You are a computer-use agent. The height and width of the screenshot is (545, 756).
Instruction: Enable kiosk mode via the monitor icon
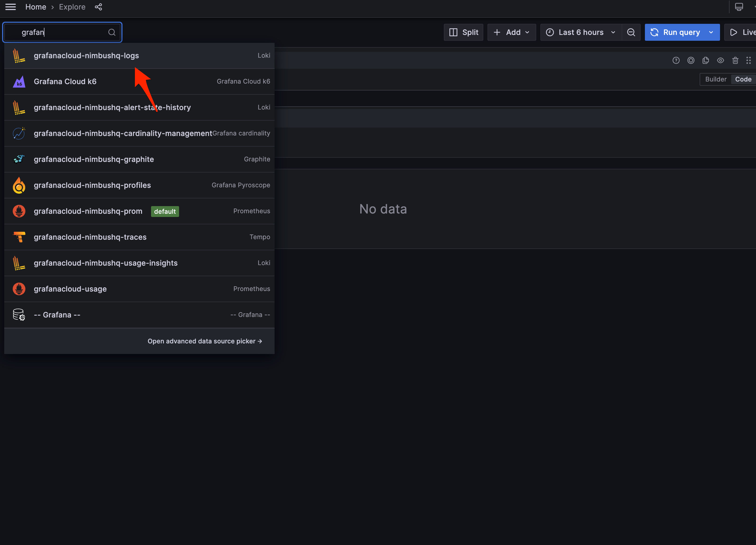[739, 7]
